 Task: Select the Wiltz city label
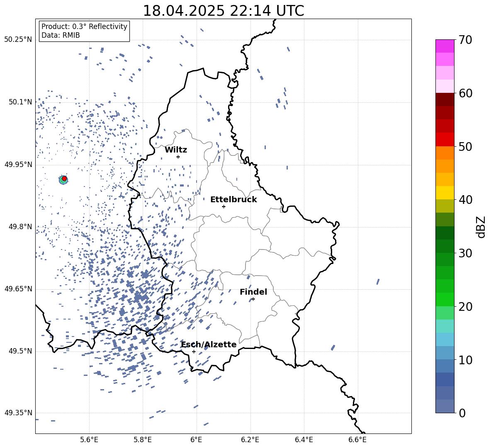tap(176, 150)
